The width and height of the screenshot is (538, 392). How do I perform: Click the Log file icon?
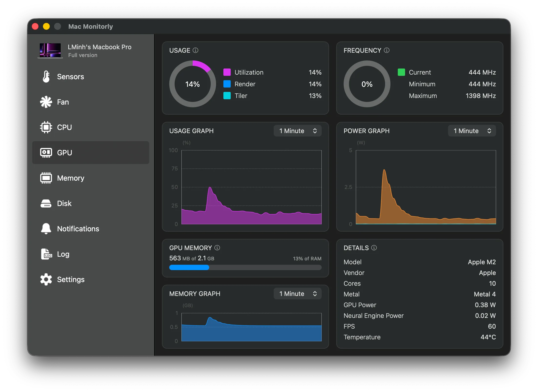(x=46, y=254)
